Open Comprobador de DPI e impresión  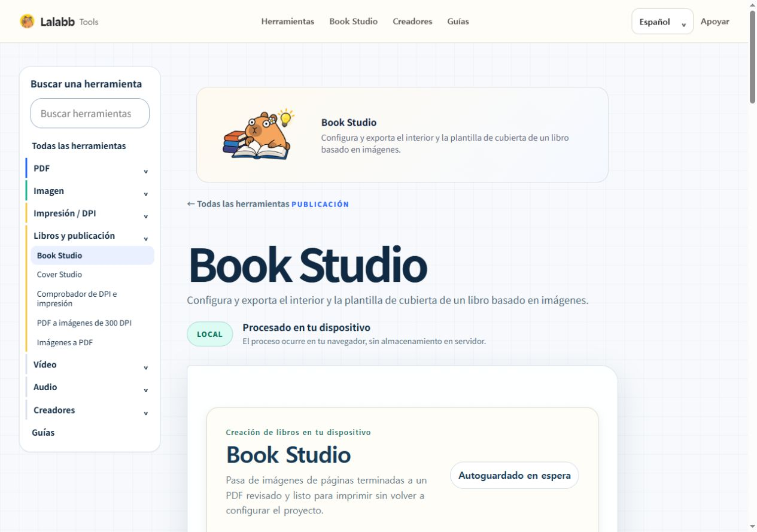[x=77, y=299]
